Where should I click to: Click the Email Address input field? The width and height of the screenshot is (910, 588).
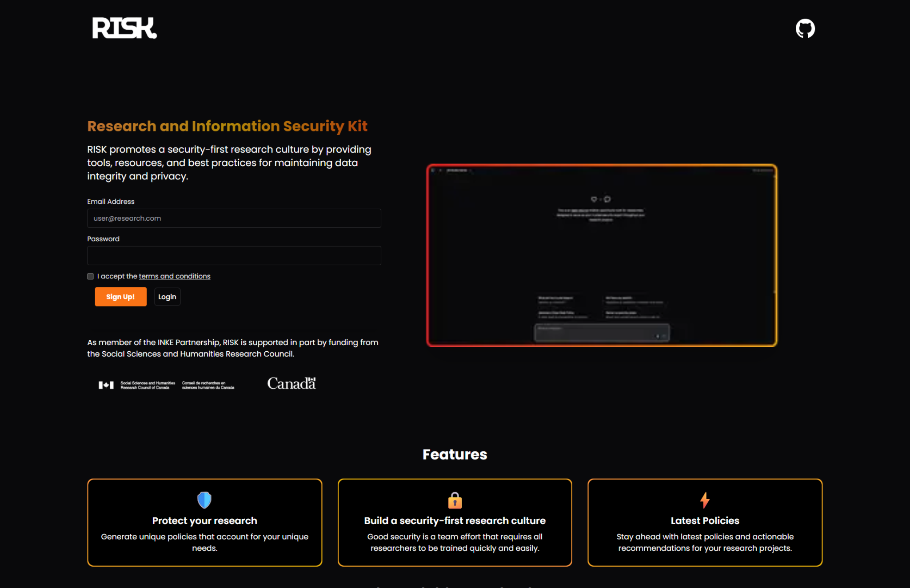click(234, 218)
